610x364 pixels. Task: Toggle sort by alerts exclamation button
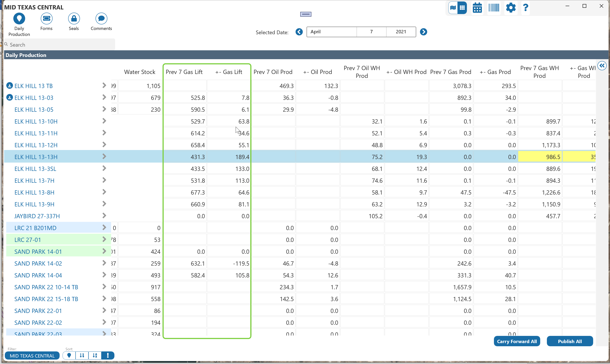108,355
